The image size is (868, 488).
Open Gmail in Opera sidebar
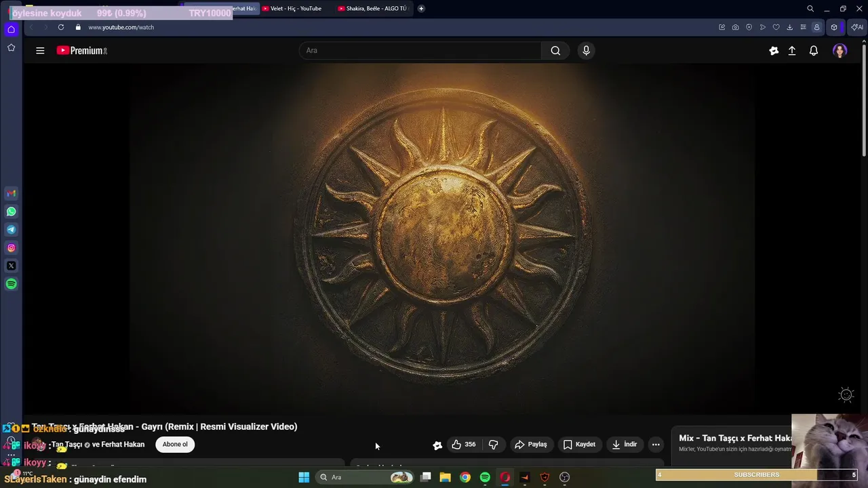click(11, 193)
